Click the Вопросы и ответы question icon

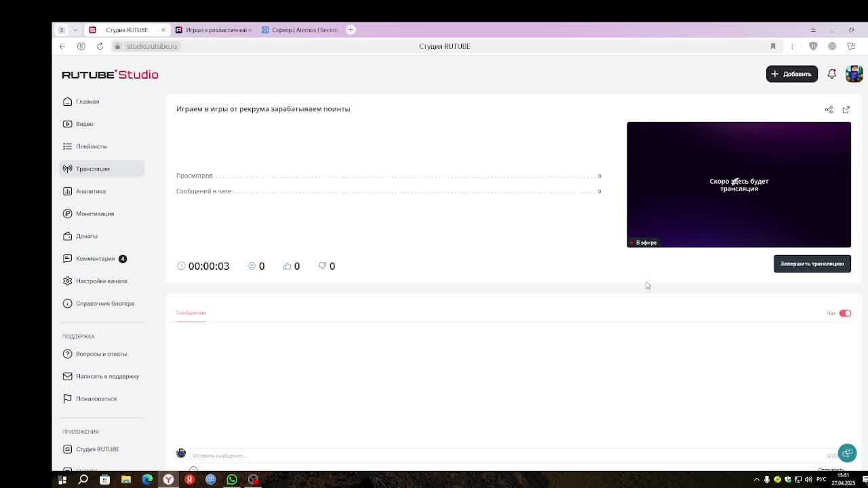67,354
